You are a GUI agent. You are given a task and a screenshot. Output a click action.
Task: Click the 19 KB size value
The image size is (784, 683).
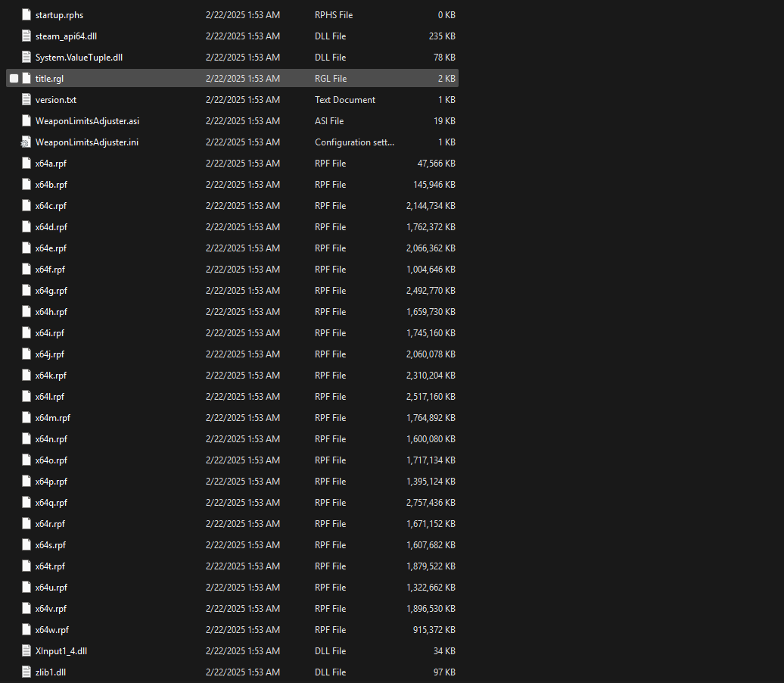point(444,121)
